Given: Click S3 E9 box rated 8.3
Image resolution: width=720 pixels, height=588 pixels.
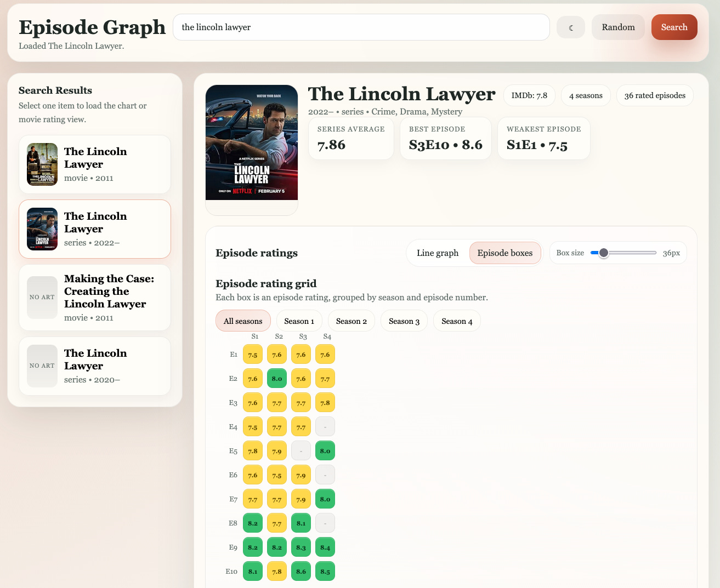Looking at the screenshot, I should click(x=301, y=547).
